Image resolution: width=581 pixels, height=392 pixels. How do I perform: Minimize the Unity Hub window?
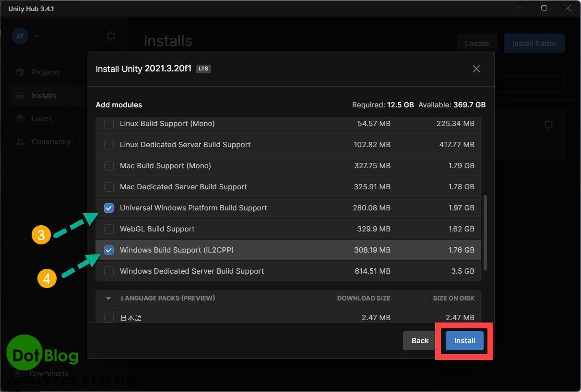pos(520,8)
